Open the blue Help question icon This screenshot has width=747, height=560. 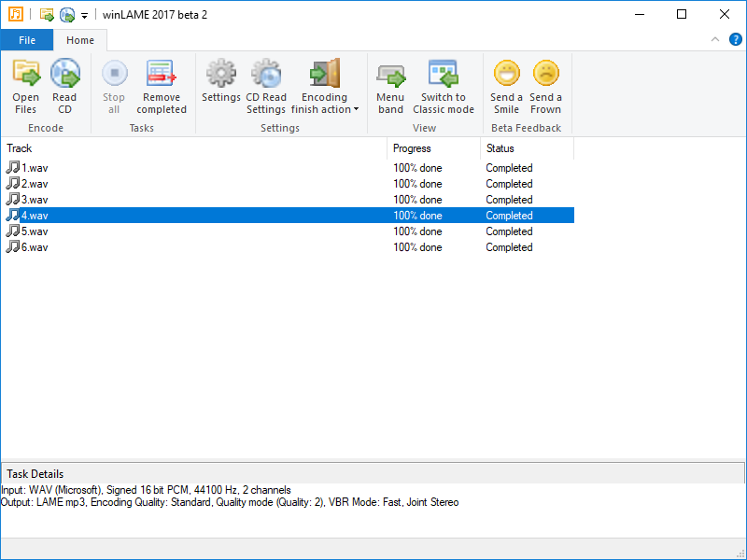click(x=736, y=39)
